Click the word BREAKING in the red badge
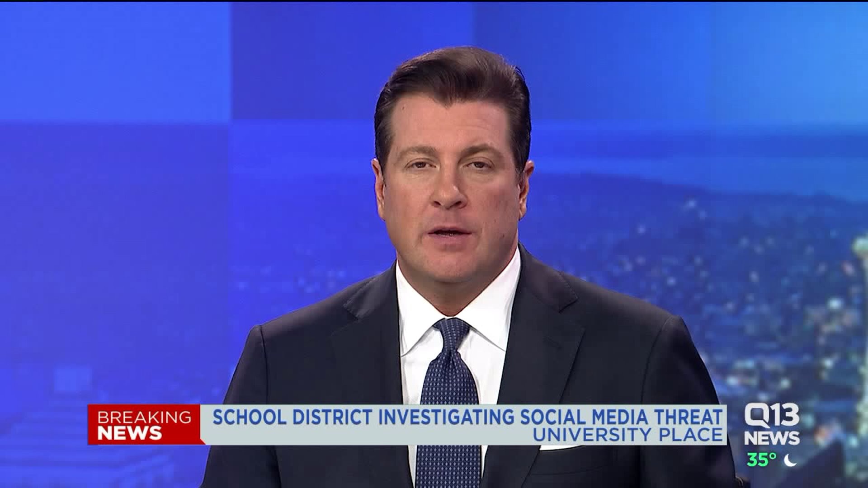The image size is (868, 488). (144, 417)
